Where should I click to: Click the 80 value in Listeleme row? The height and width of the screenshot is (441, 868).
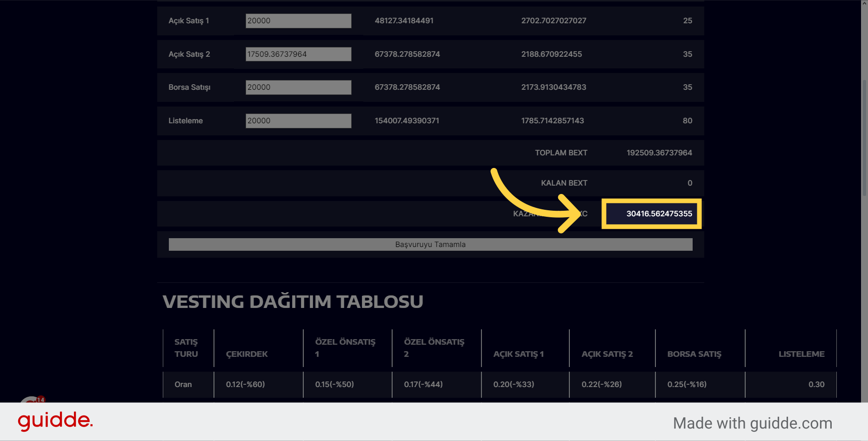pyautogui.click(x=688, y=120)
